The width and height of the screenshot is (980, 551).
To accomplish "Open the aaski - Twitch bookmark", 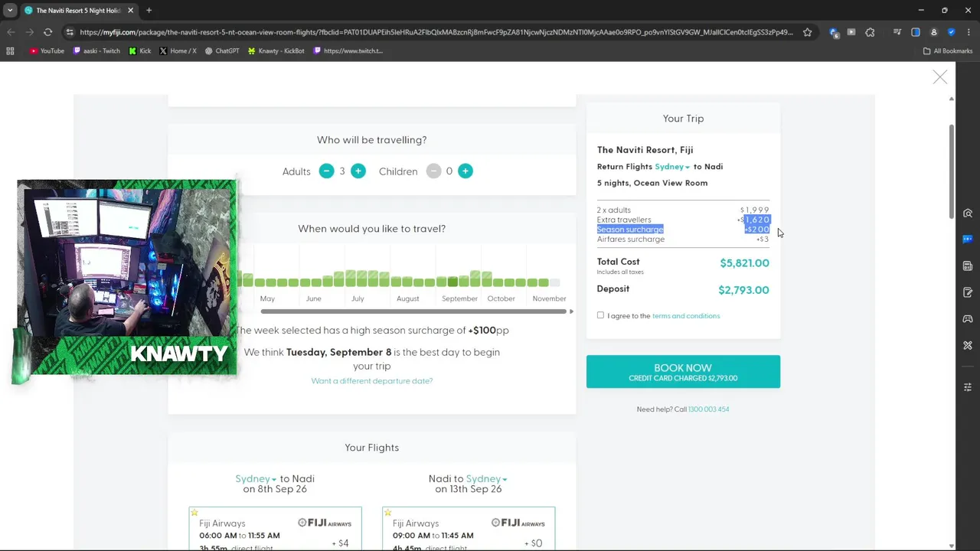I will click(96, 51).
